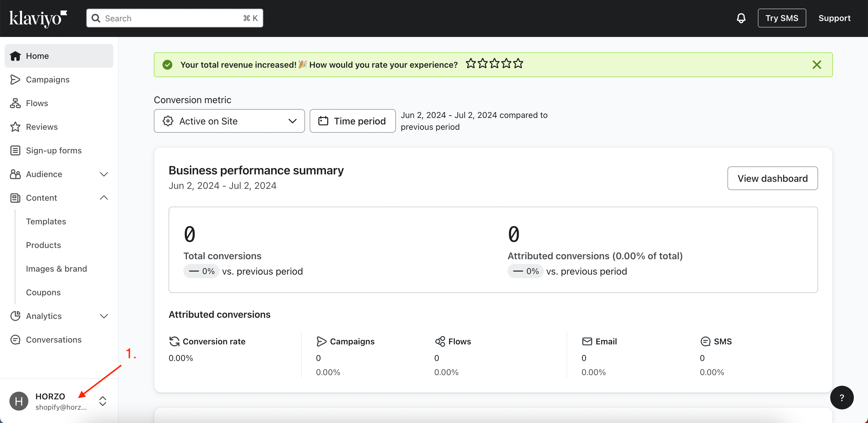Click the Klaviyo logo

click(x=38, y=18)
